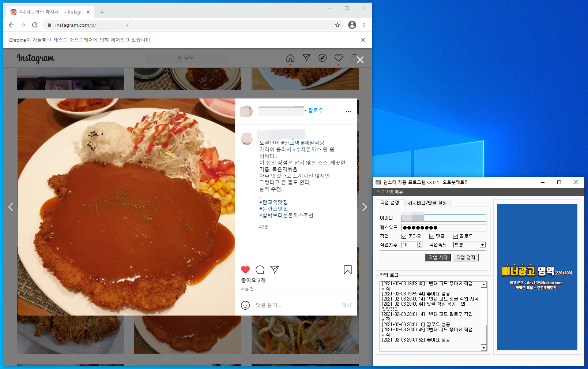Toggle the 댓글 checkbox
The width and height of the screenshot is (588, 369).
[431, 236]
